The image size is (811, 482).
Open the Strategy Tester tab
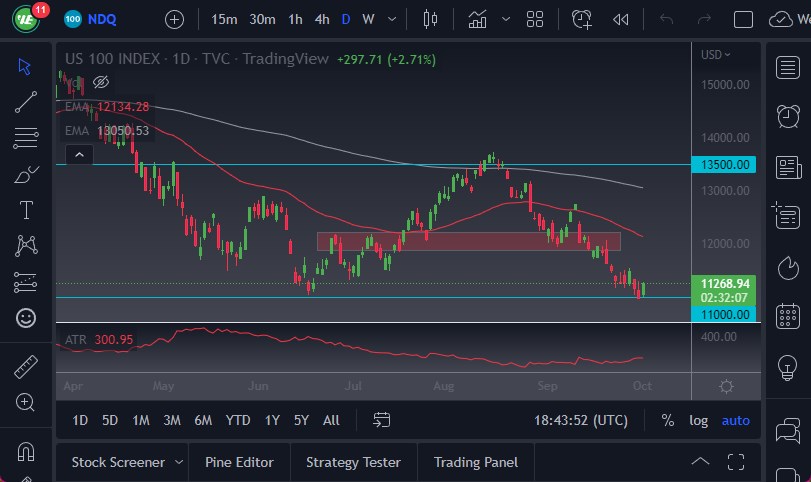pos(353,462)
